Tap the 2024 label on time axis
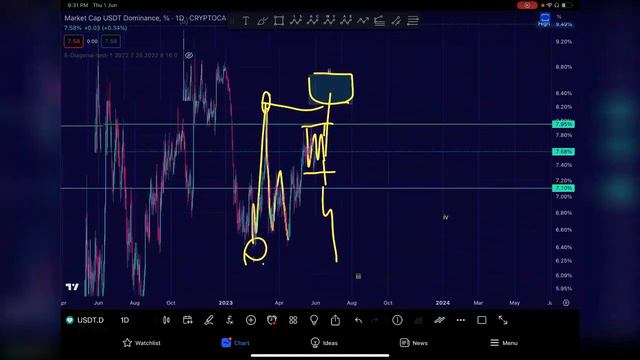640x360 pixels. tap(442, 303)
